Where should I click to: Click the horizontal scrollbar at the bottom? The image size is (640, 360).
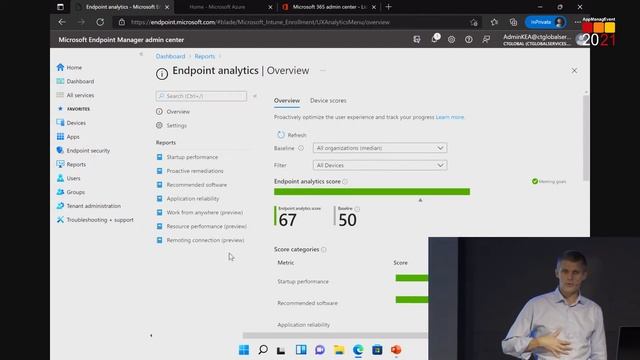point(335,336)
